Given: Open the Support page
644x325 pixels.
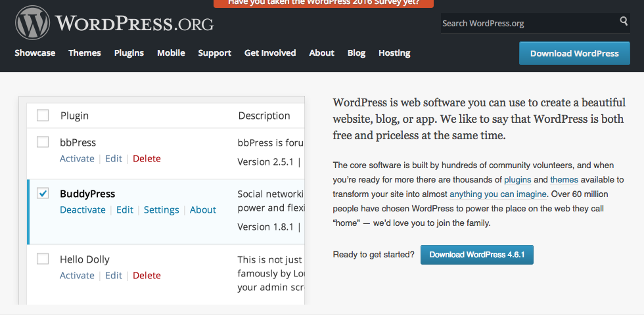Looking at the screenshot, I should pyautogui.click(x=214, y=53).
